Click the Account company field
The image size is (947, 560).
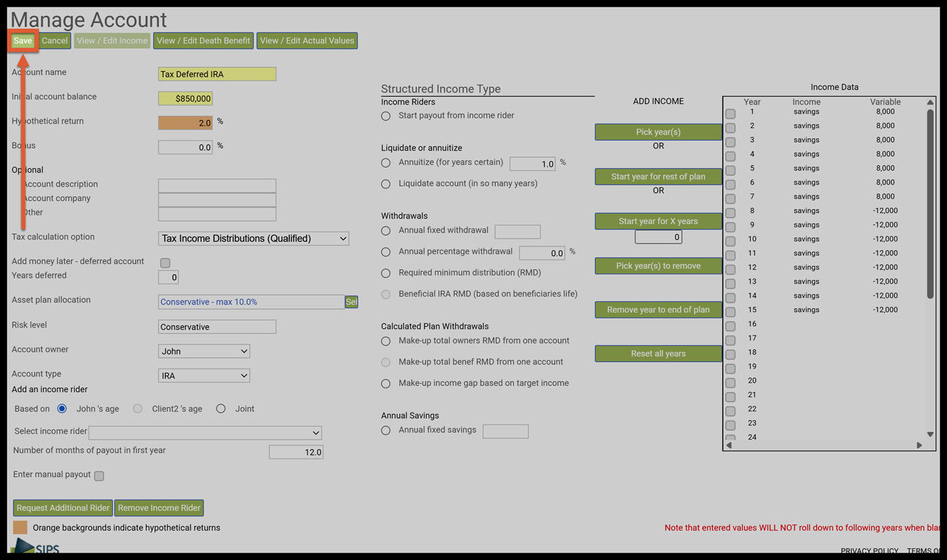(x=217, y=200)
